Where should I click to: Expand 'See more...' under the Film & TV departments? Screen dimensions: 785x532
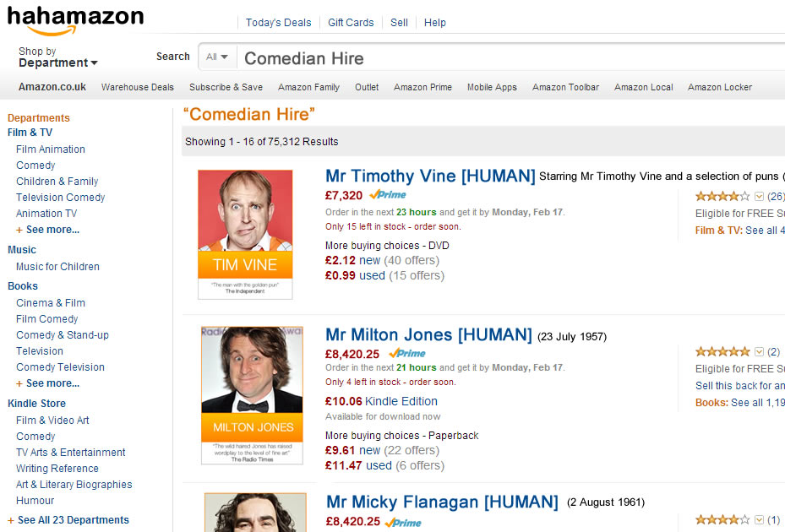click(x=47, y=229)
